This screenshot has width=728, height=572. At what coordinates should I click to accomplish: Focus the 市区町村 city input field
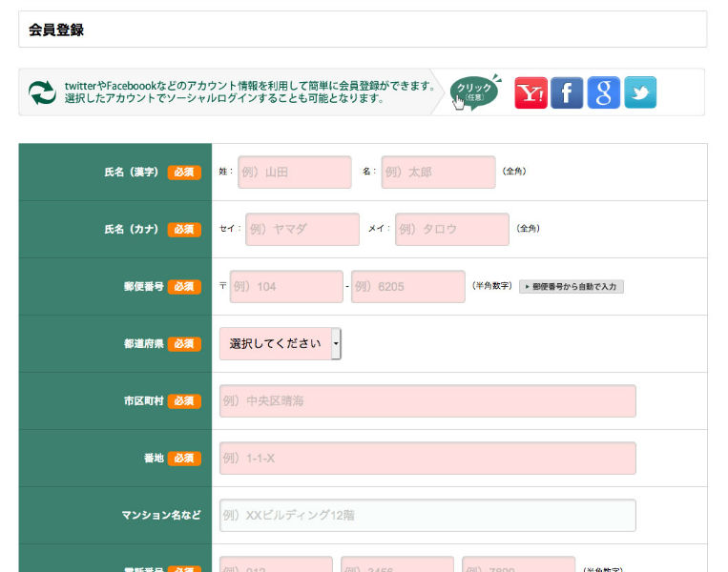427,401
